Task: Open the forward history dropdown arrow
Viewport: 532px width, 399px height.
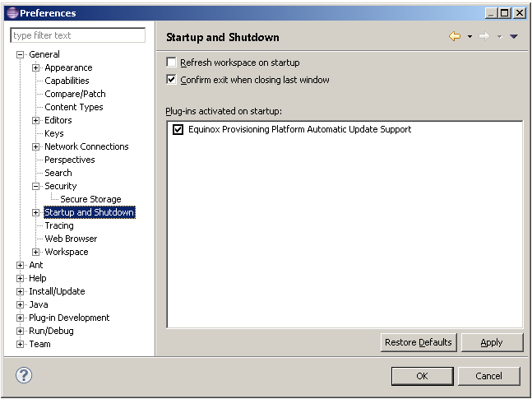Action: (499, 36)
